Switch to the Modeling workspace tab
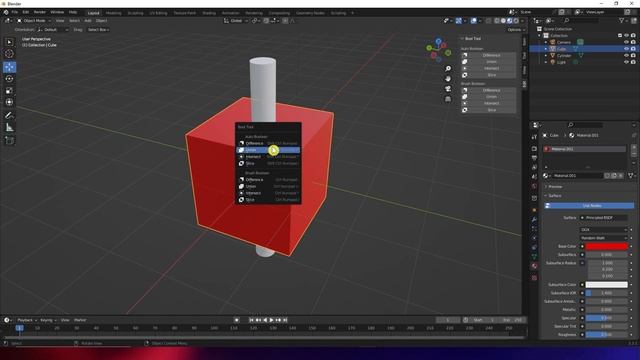 [x=113, y=13]
